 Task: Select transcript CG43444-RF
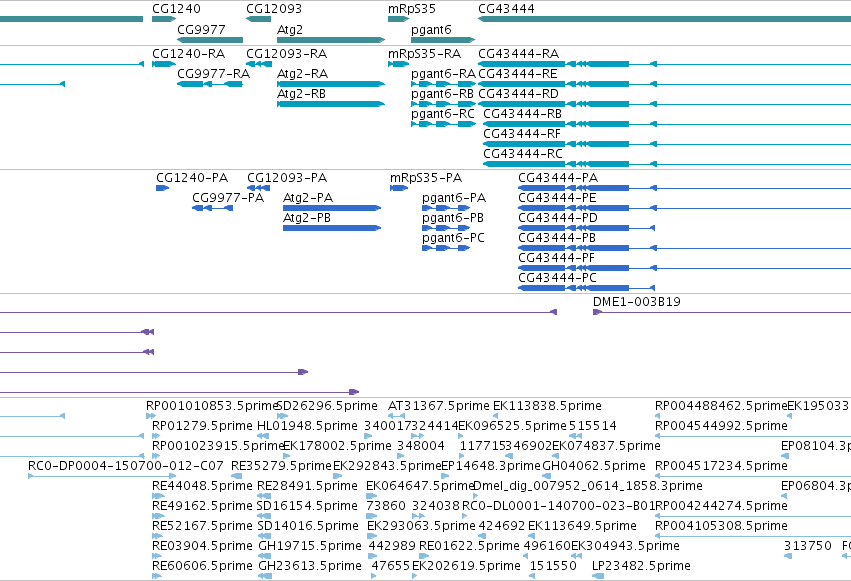522,134
